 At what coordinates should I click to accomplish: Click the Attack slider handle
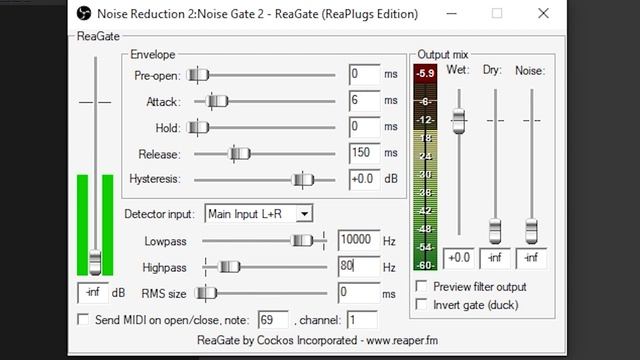(217, 101)
